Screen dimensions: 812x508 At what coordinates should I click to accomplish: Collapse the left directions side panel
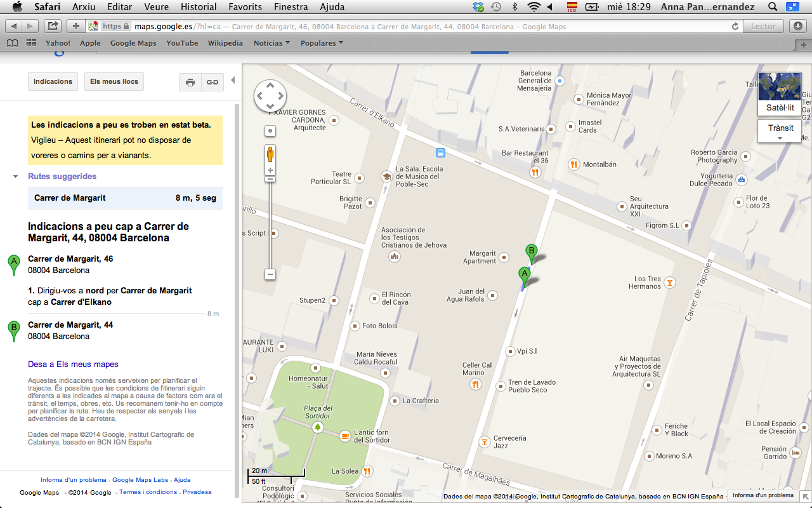coord(233,80)
